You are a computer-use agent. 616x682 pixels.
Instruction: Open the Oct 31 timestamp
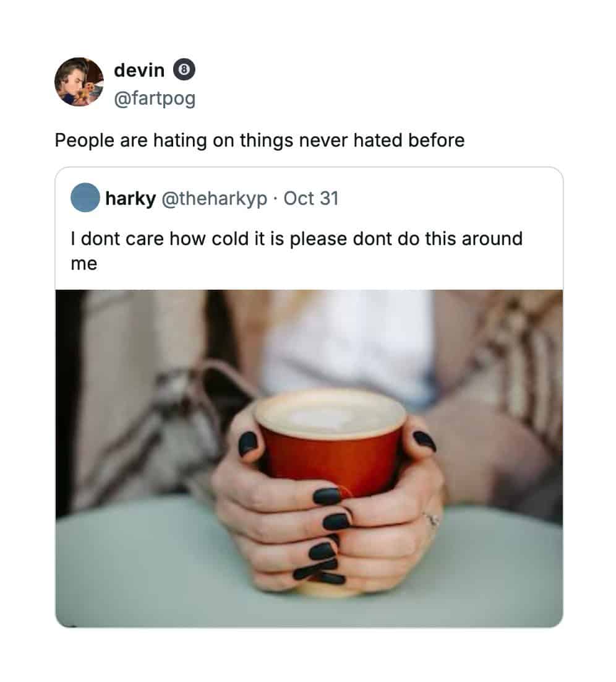(311, 198)
